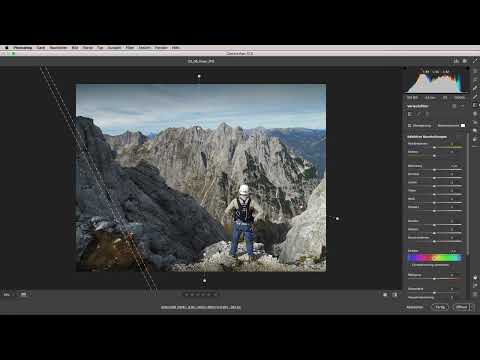The image size is (480, 360).
Task: Toggle the Feinabstimmung verwenden checkbox
Action: [x=410, y=265]
